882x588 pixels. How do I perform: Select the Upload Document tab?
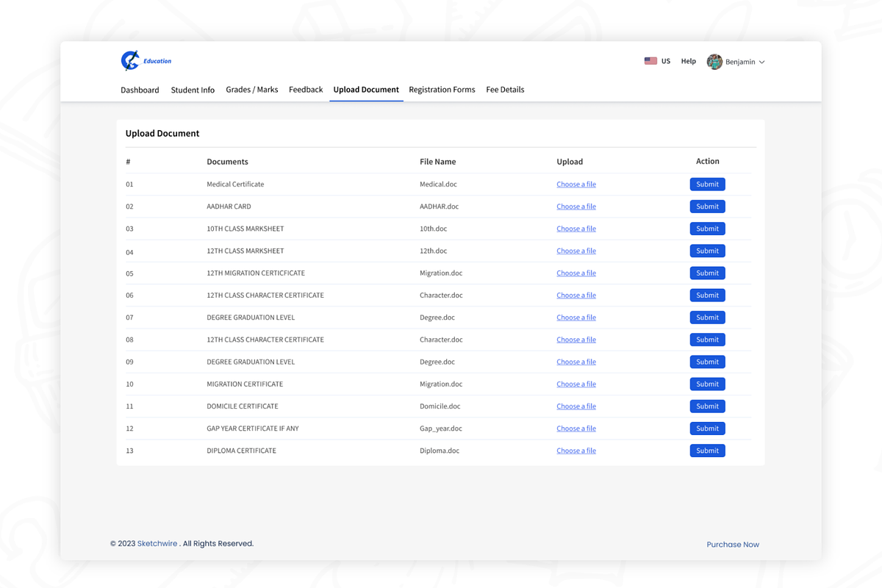[366, 90]
